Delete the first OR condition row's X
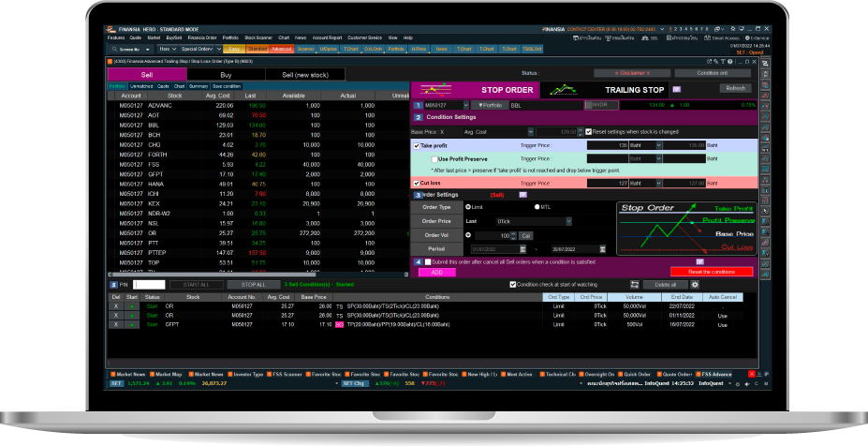This screenshot has height=446, width=868. click(x=116, y=305)
